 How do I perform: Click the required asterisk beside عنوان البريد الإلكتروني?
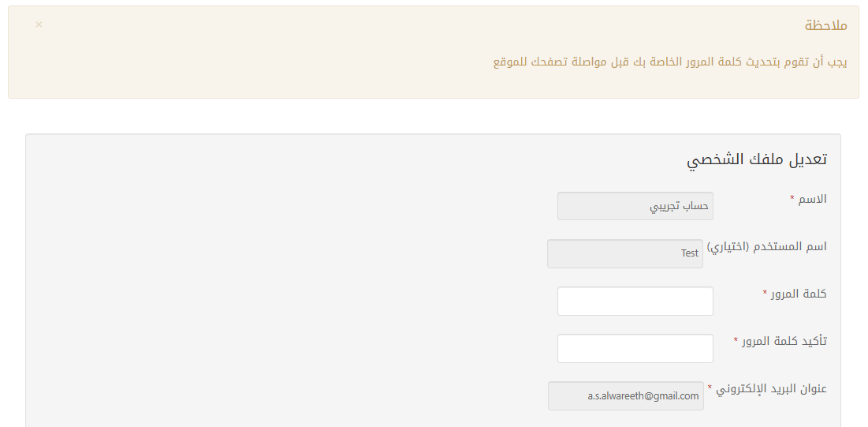pyautogui.click(x=710, y=388)
